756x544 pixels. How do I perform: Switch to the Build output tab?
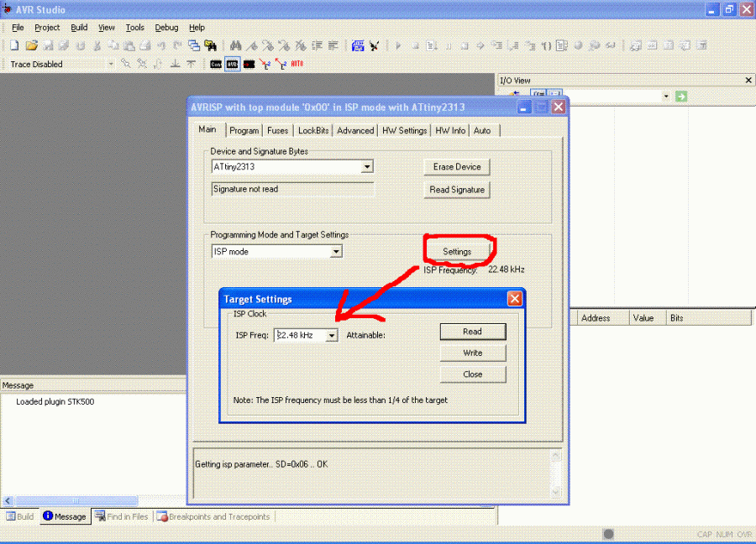[x=20, y=516]
